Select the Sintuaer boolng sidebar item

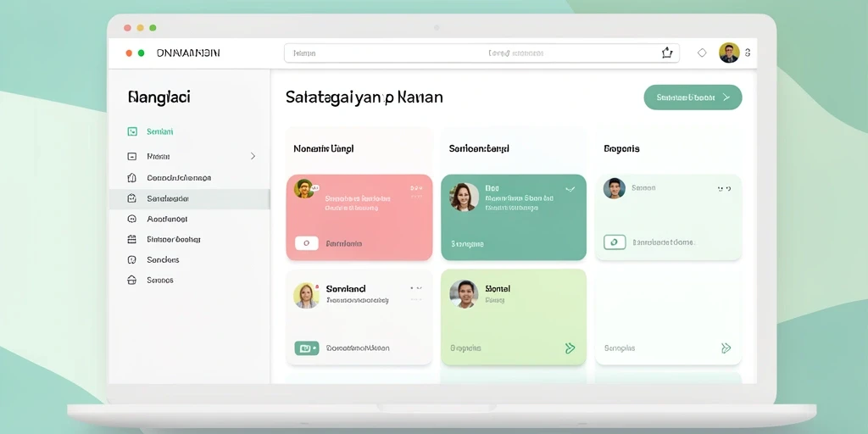click(x=173, y=239)
